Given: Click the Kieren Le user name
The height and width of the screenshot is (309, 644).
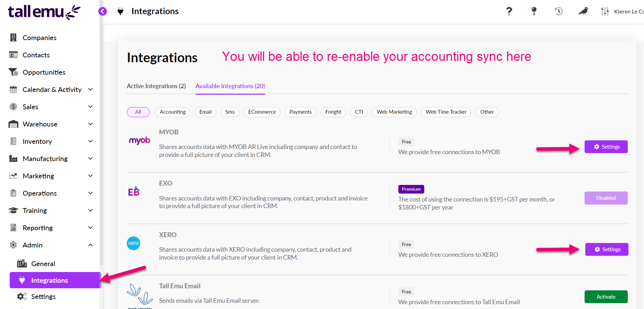Looking at the screenshot, I should coord(629,11).
